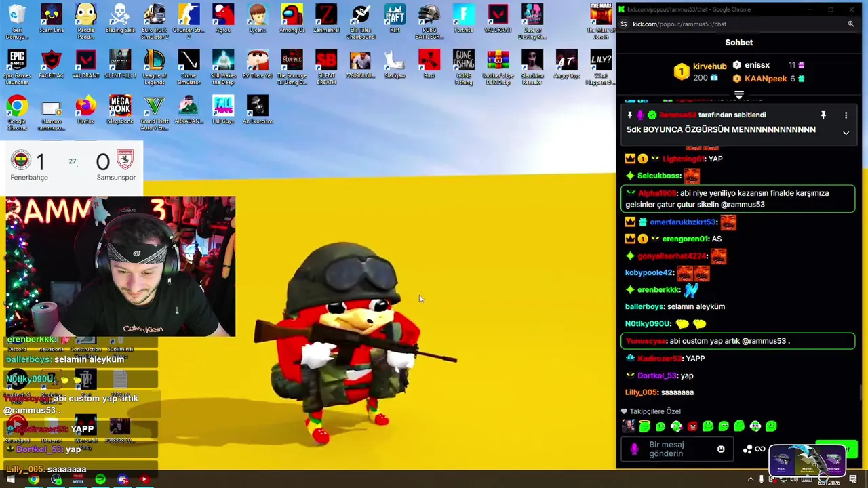The height and width of the screenshot is (488, 868).
Task: Open pinned message three-dot options menu
Action: [x=846, y=115]
